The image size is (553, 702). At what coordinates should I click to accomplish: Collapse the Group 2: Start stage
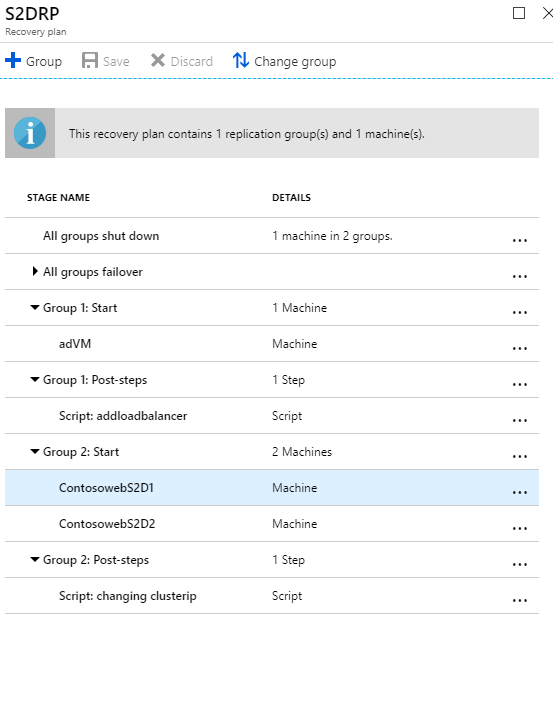tap(34, 451)
